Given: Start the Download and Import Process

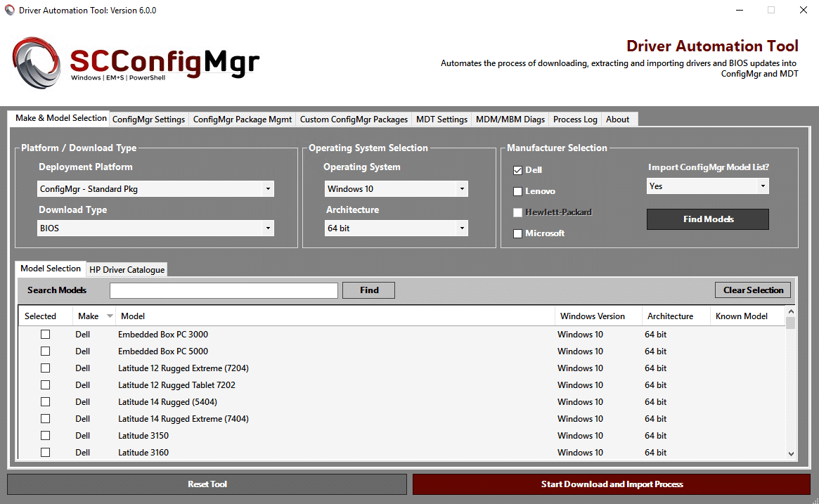Looking at the screenshot, I should click(x=612, y=484).
